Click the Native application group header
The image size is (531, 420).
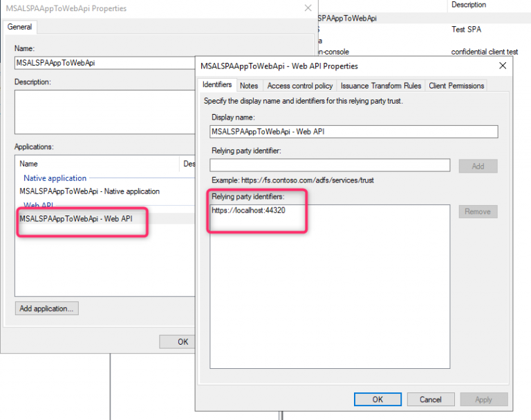point(55,178)
